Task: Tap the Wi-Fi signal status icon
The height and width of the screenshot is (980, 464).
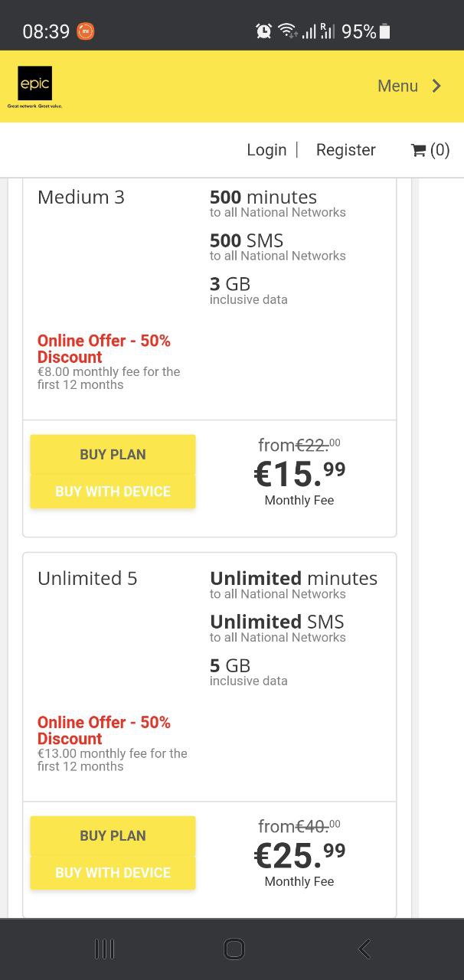Action: [287, 31]
